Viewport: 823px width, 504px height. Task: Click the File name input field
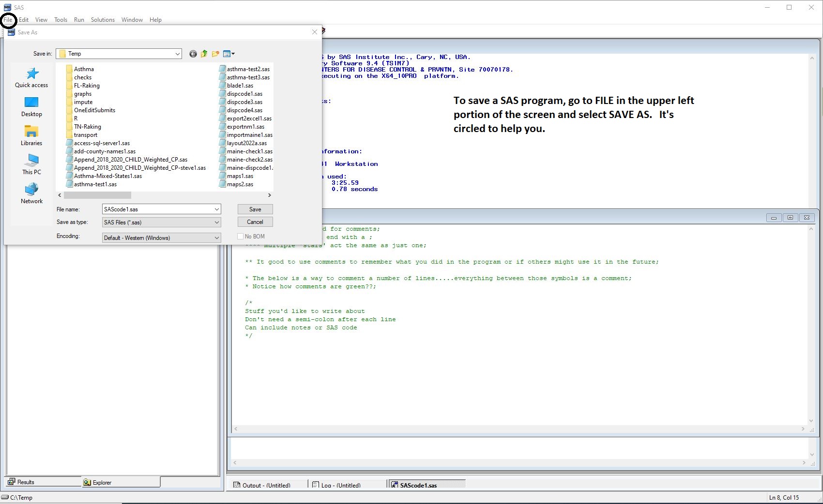tap(157, 209)
